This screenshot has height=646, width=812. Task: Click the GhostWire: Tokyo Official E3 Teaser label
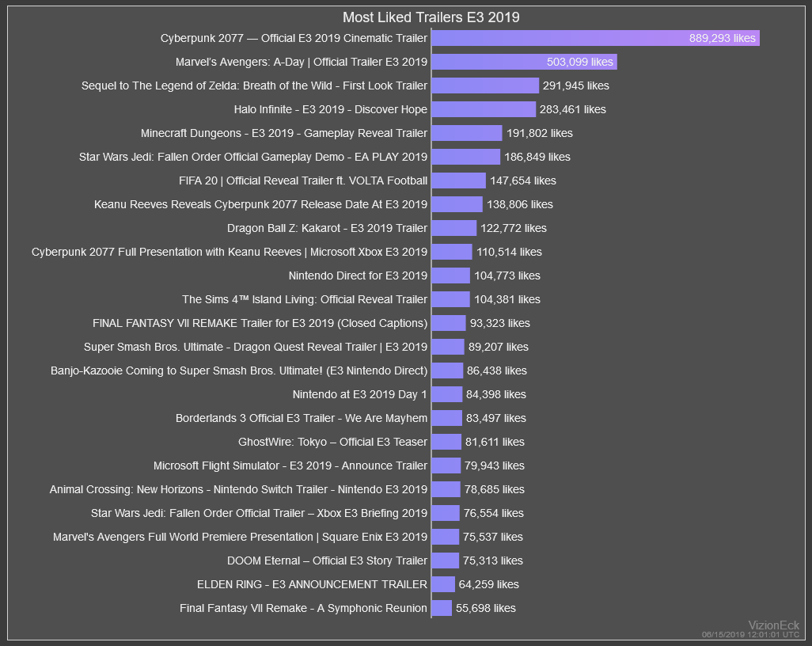point(332,442)
